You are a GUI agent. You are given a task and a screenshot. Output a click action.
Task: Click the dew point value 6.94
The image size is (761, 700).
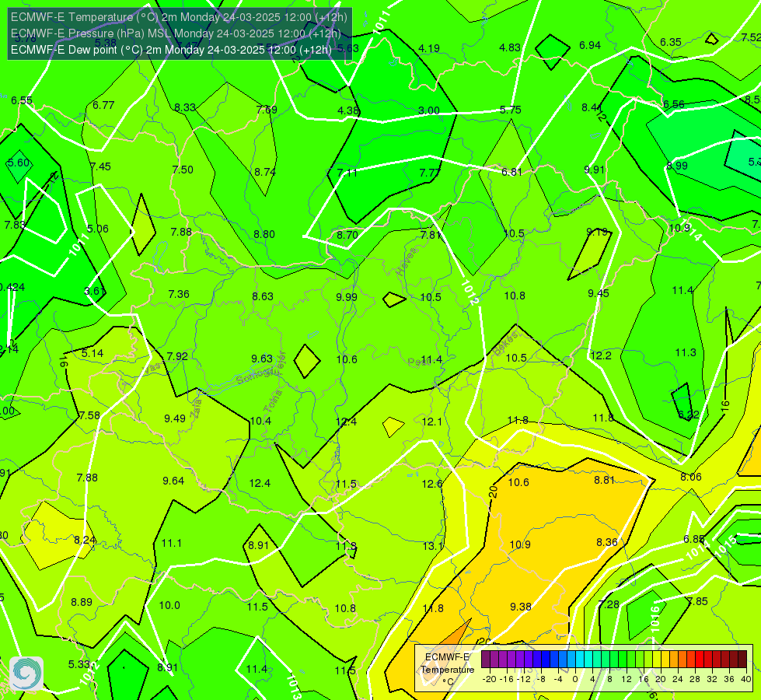pos(590,45)
